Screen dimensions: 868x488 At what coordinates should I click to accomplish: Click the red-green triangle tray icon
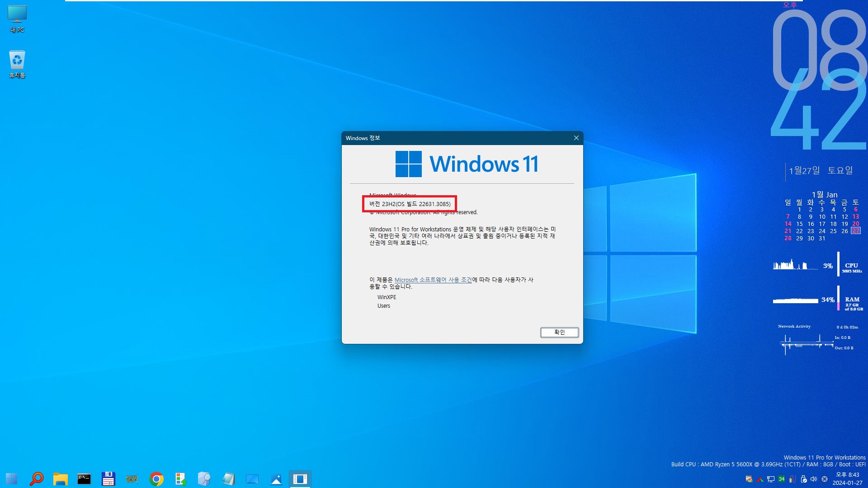(x=760, y=479)
